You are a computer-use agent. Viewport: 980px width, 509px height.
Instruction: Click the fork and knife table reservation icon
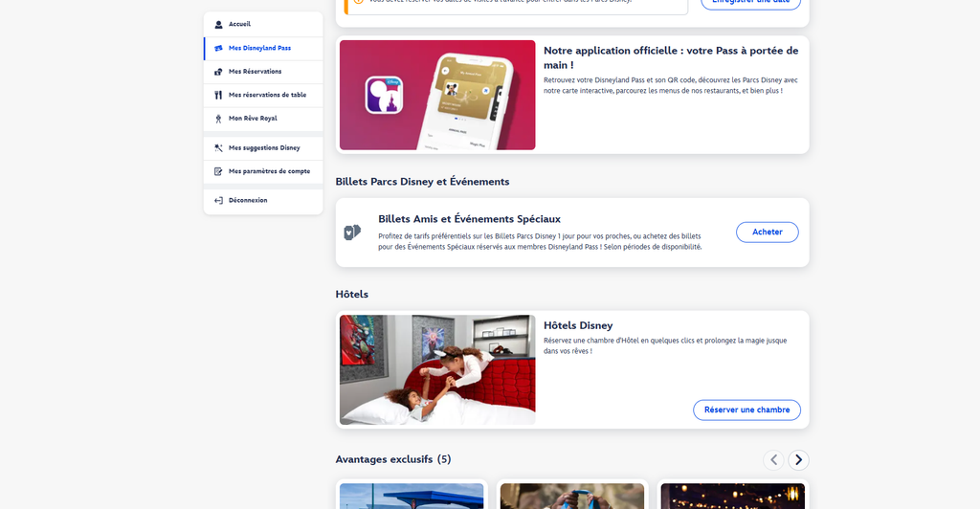pyautogui.click(x=218, y=95)
